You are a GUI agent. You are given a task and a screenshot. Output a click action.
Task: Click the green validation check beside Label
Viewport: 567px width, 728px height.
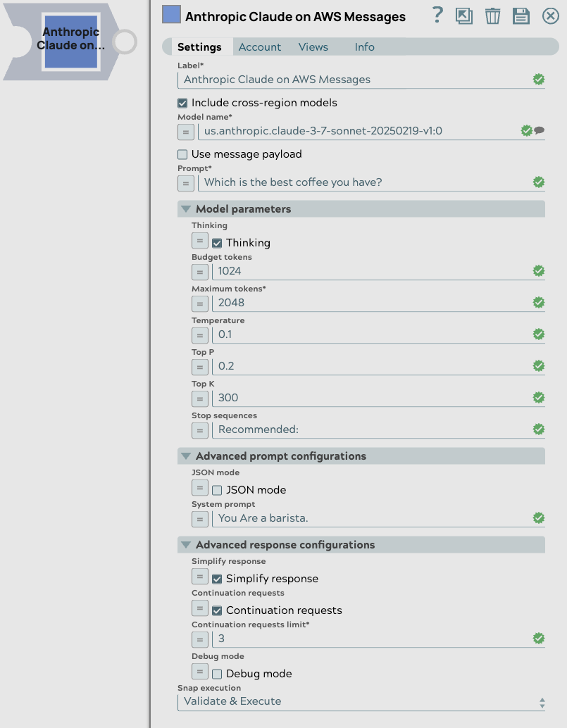point(538,79)
